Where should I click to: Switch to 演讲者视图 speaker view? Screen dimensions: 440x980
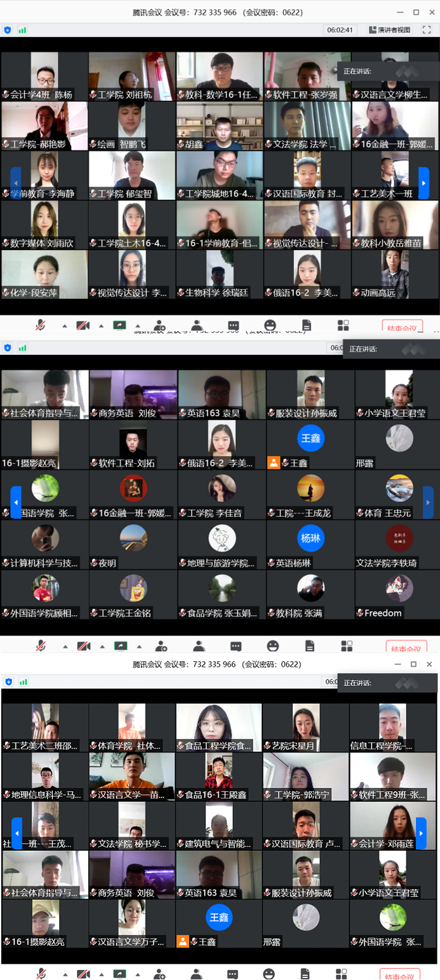tap(390, 30)
